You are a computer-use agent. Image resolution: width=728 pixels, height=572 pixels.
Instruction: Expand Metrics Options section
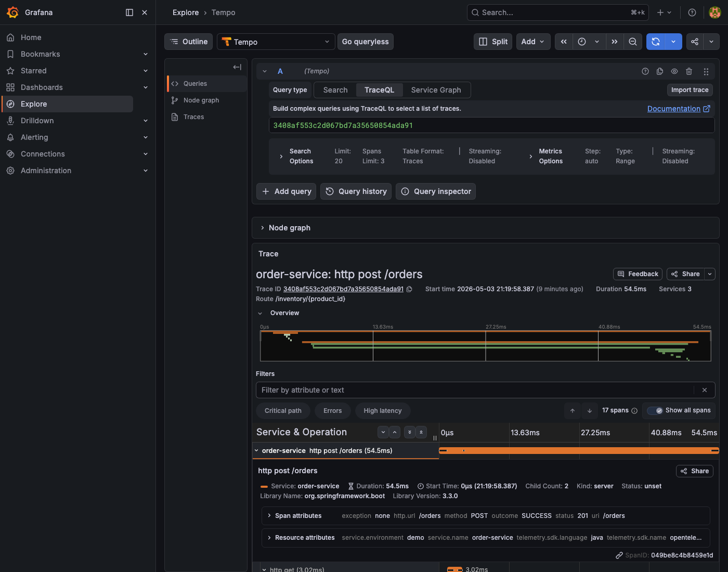click(531, 156)
